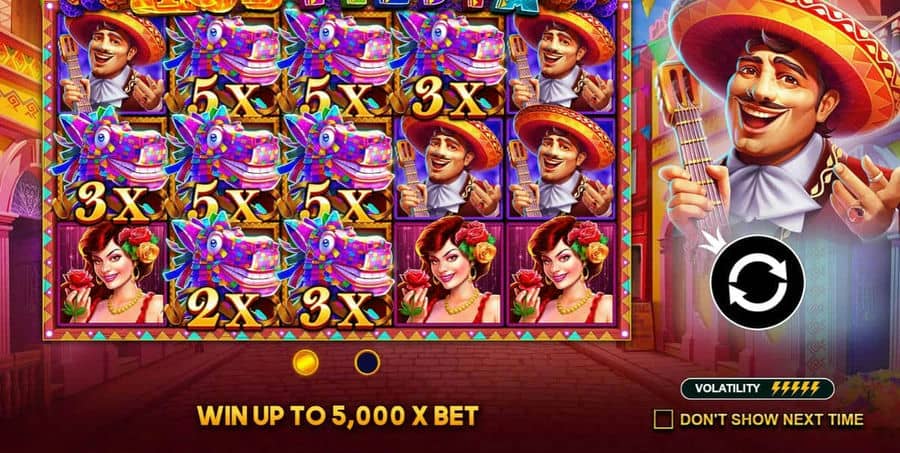
Task: Select the 3X piñata on the leftmost reel
Action: coord(111,168)
